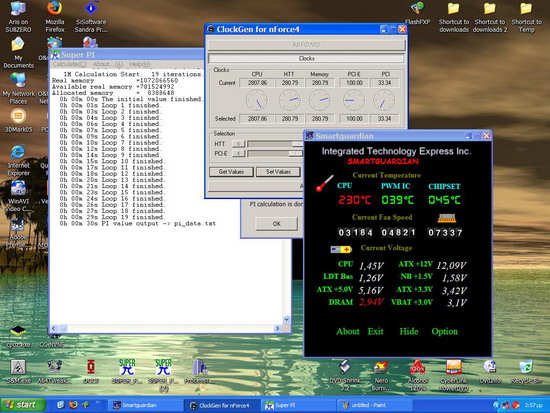Click thermometer icon in Smartguardian

(325, 183)
